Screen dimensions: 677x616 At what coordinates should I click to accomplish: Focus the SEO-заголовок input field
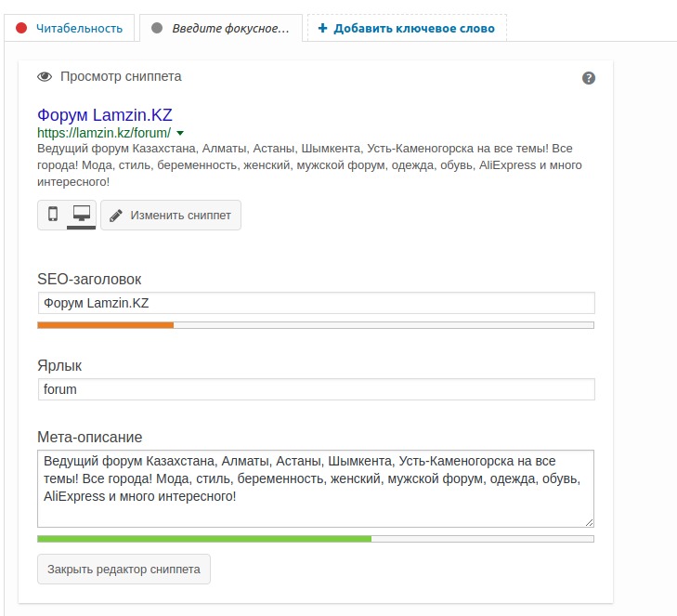(x=316, y=303)
